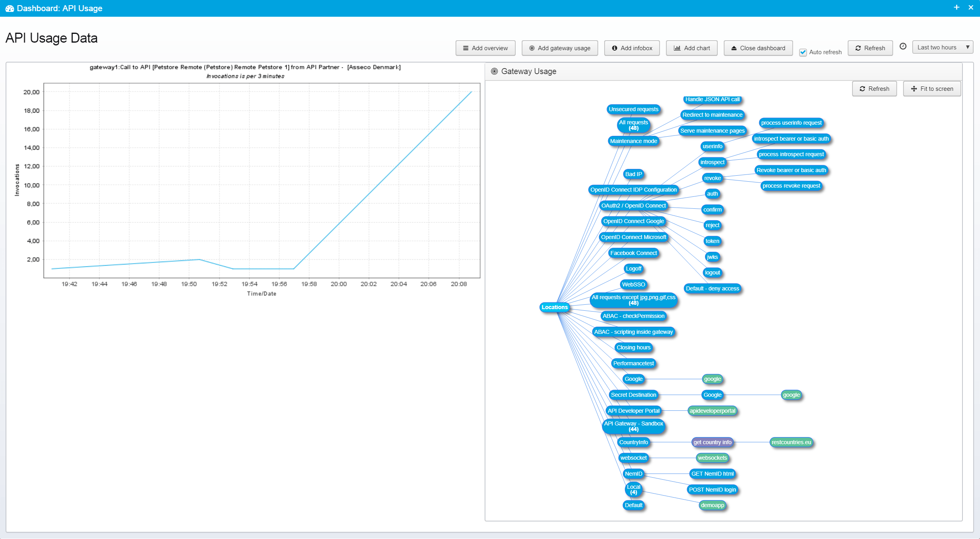Click the dashboard gauge icon in title bar
Image resolution: width=980 pixels, height=539 pixels.
coord(10,8)
